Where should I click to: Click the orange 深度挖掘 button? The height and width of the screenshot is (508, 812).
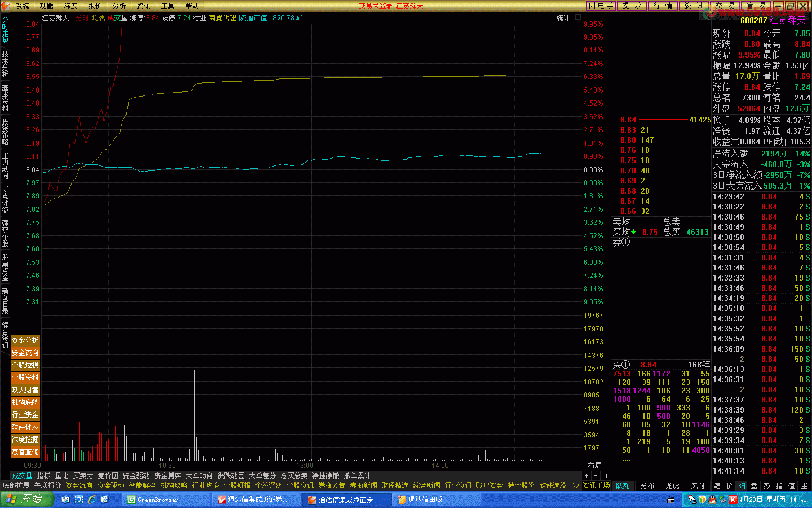25,440
